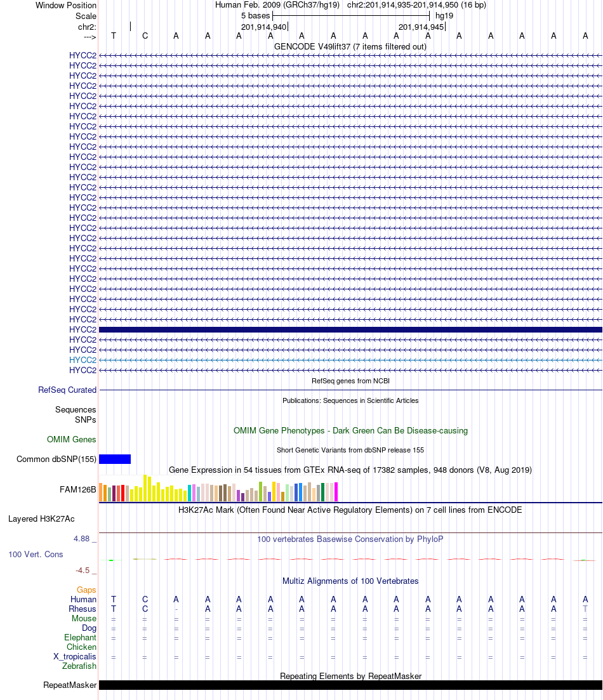Click the 'Elephant' species label

pos(80,638)
